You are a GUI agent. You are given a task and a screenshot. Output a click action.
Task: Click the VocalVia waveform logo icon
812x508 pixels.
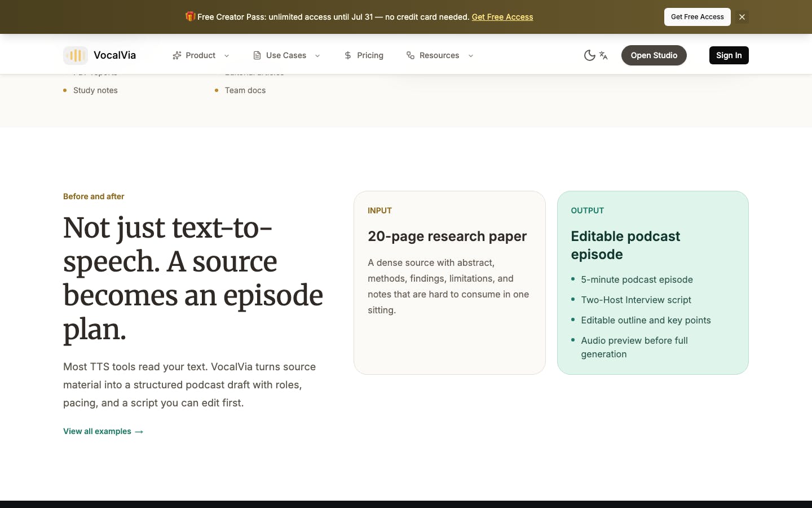pyautogui.click(x=76, y=55)
